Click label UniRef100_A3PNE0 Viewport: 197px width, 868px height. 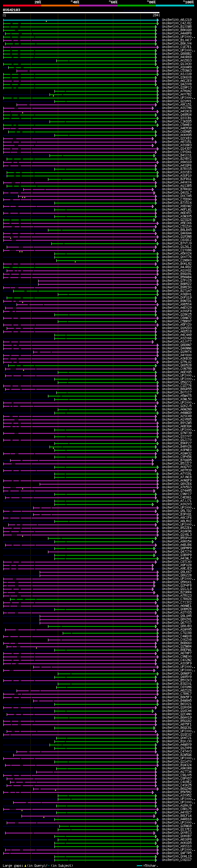tap(177, 450)
